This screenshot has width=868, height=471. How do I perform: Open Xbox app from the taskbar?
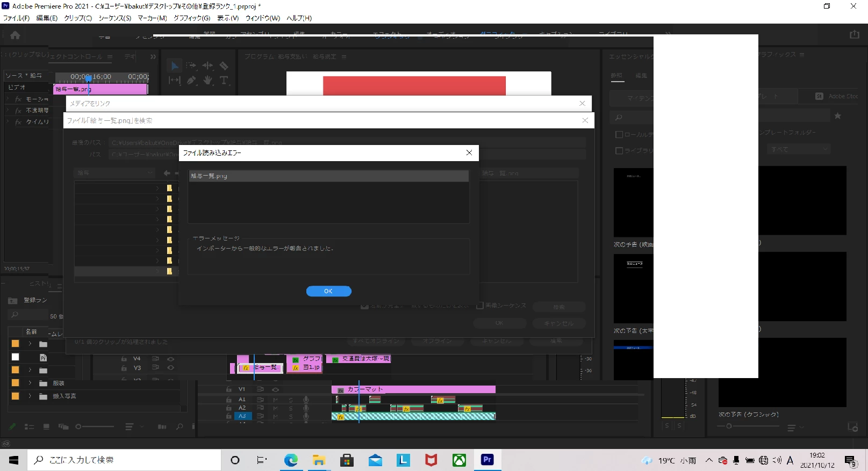(459, 460)
